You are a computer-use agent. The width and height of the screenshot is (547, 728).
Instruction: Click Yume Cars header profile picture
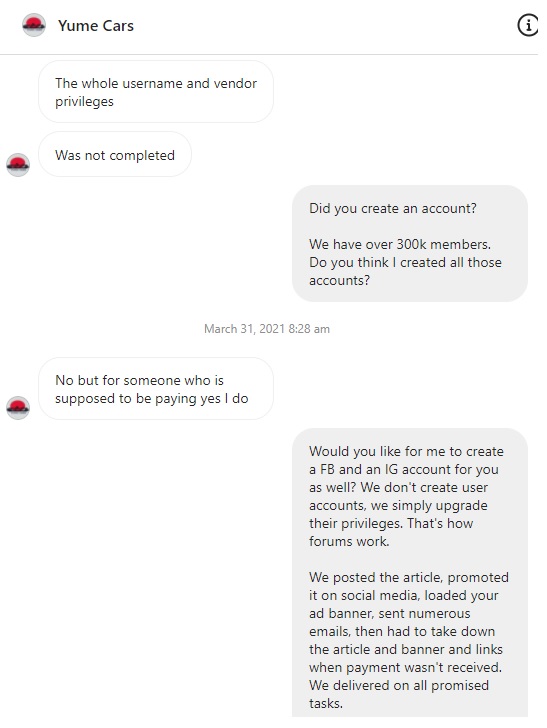(34, 25)
